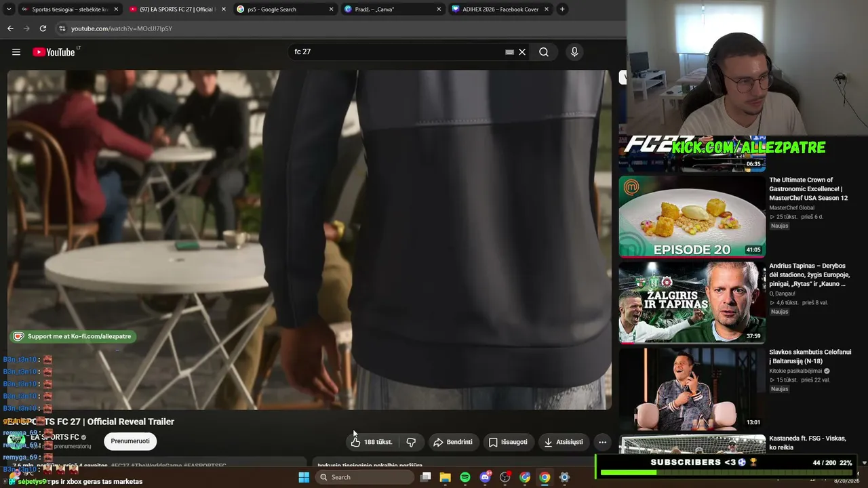Image resolution: width=868 pixels, height=488 pixels.
Task: Open the first Chrome icon on the taskbar
Action: click(x=525, y=477)
